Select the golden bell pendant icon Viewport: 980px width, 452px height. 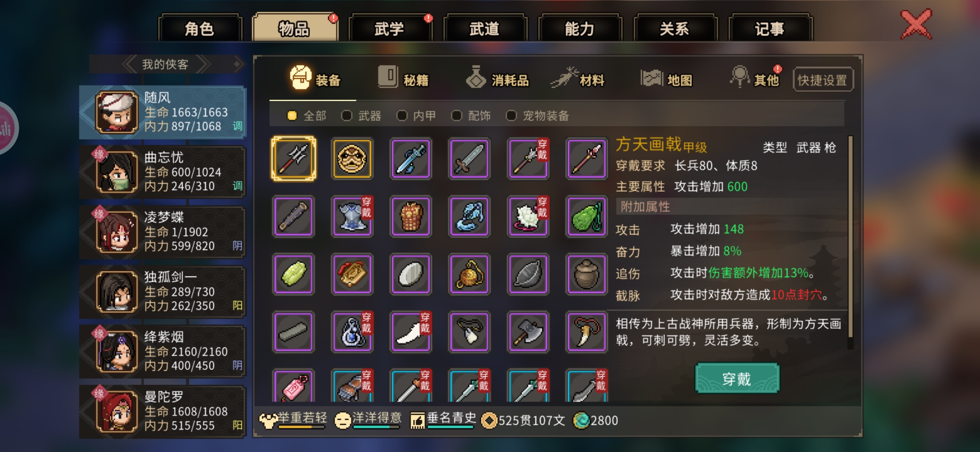coord(469,274)
